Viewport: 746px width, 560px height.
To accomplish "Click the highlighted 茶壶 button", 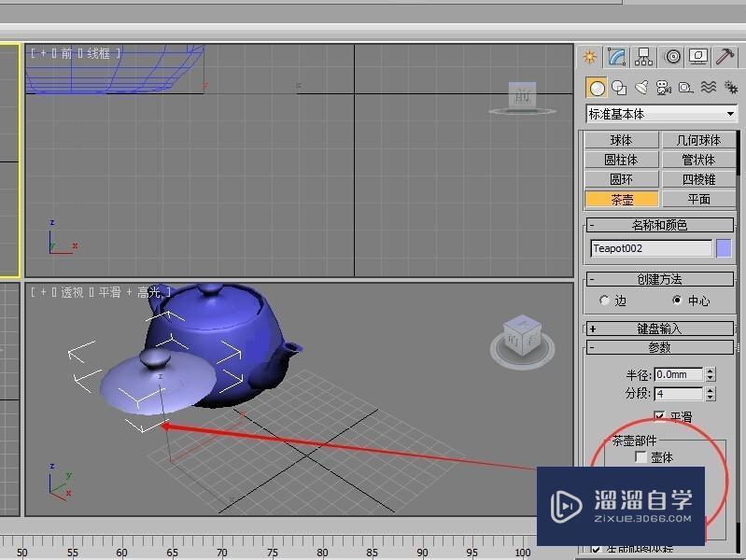I will coord(621,200).
